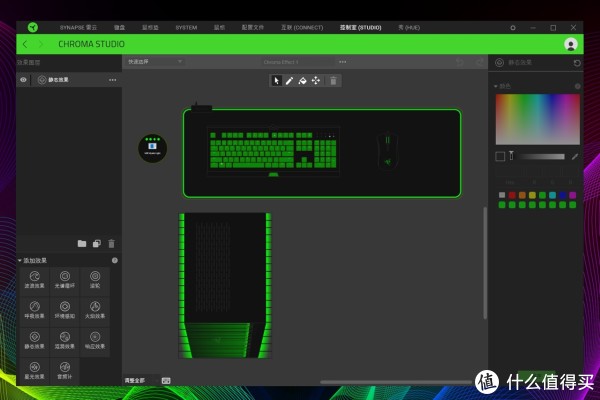Select the round device icon on canvas
Viewport: 600px width, 400px height.
[152, 148]
